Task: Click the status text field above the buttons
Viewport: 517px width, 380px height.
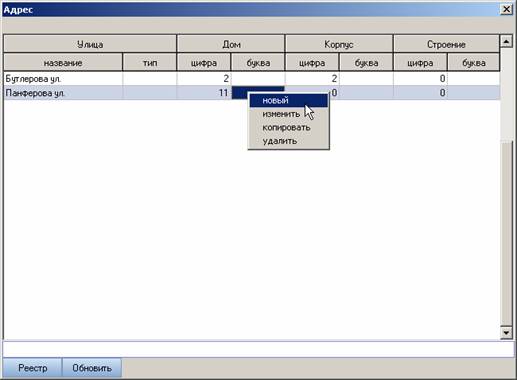Action: click(x=258, y=349)
